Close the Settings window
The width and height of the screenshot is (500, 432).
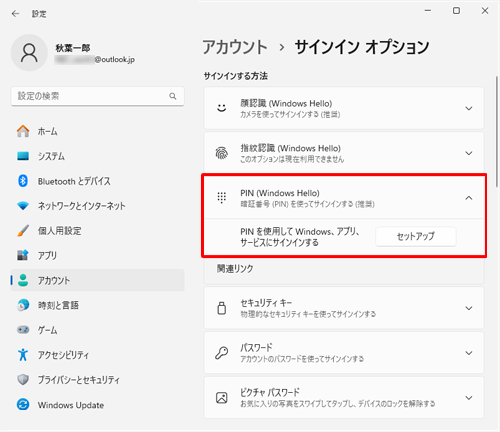point(485,11)
